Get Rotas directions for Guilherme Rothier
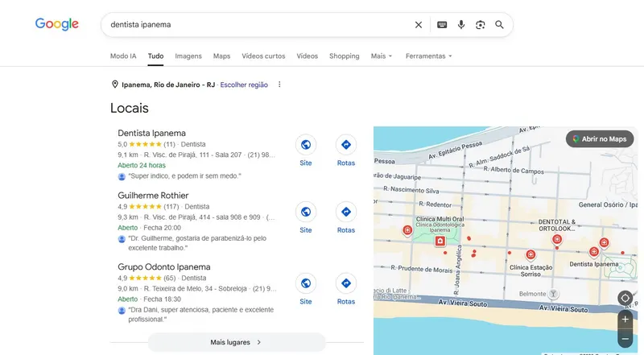 (x=346, y=212)
